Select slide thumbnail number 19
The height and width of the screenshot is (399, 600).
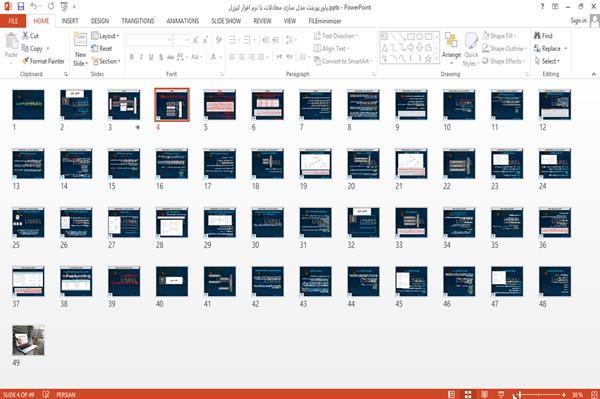(x=315, y=164)
